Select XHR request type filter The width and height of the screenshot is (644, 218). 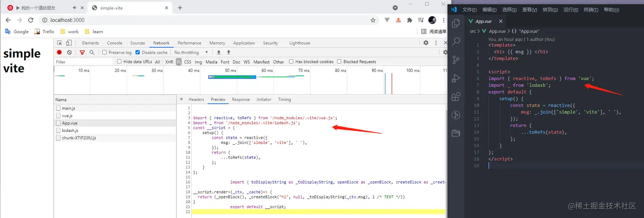(169, 62)
